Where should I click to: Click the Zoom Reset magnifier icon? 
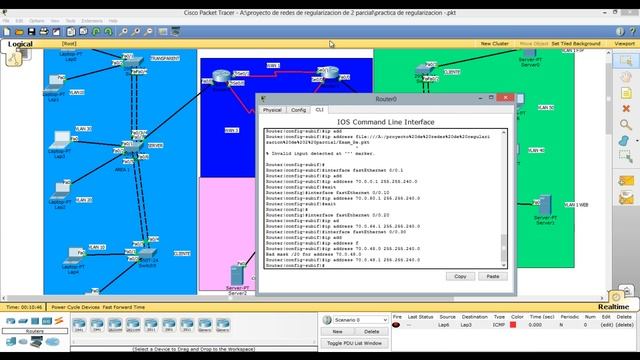point(136,32)
